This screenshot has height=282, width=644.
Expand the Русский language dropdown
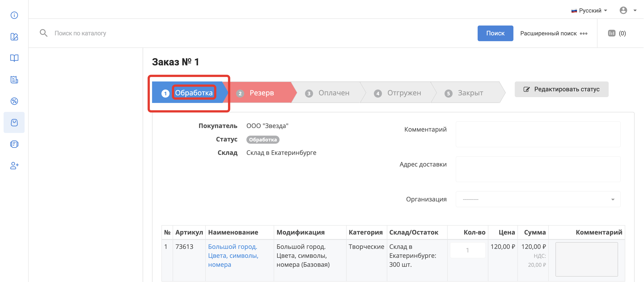pyautogui.click(x=589, y=11)
